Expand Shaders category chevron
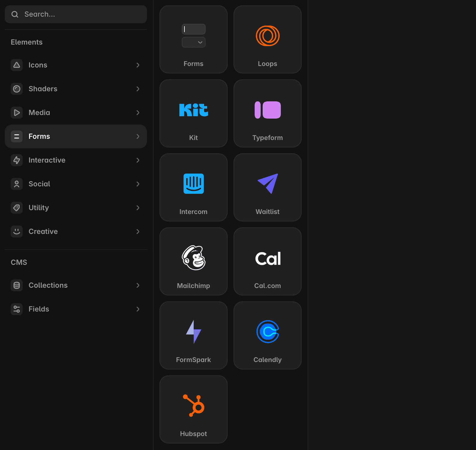476x450 pixels. tap(138, 89)
